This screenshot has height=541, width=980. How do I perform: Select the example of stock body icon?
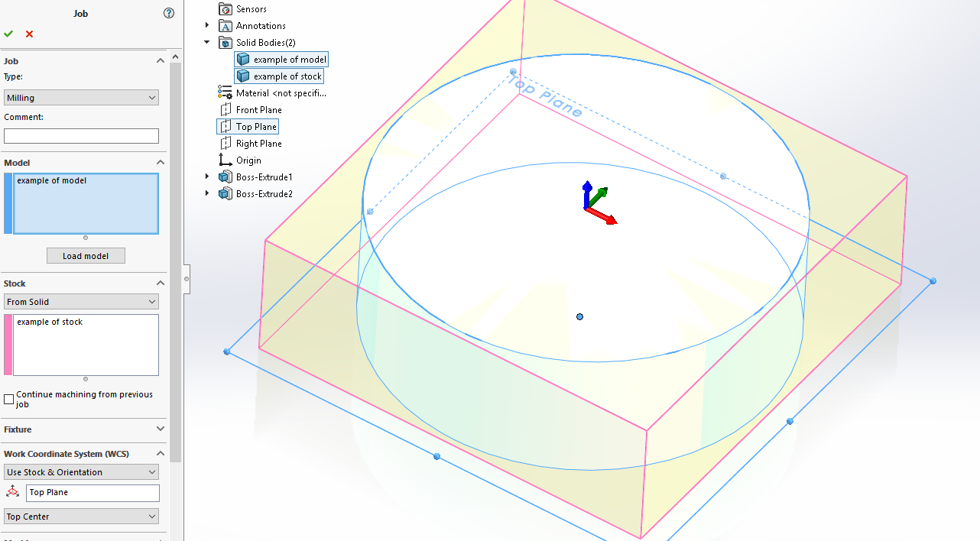point(242,76)
